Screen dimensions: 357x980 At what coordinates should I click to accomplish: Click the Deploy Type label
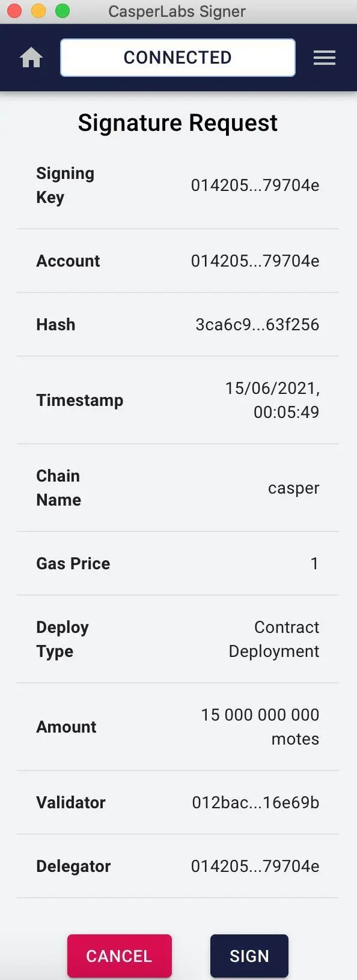coord(62,639)
